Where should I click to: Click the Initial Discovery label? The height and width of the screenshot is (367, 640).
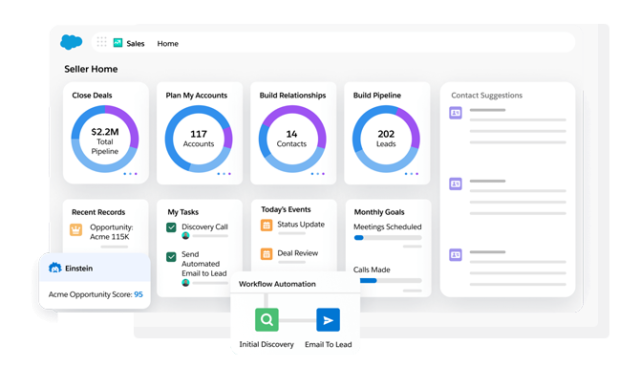(267, 345)
